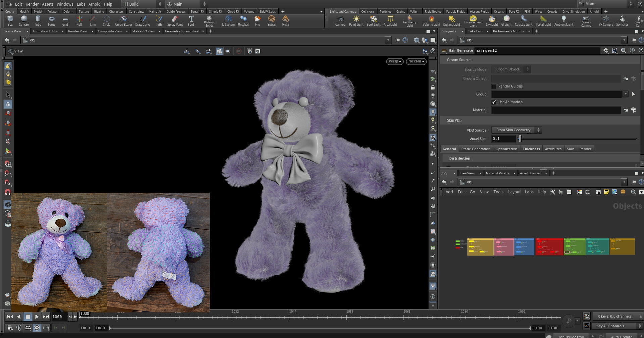
Task: Open the Key All Channels dropdown
Action: click(x=617, y=326)
